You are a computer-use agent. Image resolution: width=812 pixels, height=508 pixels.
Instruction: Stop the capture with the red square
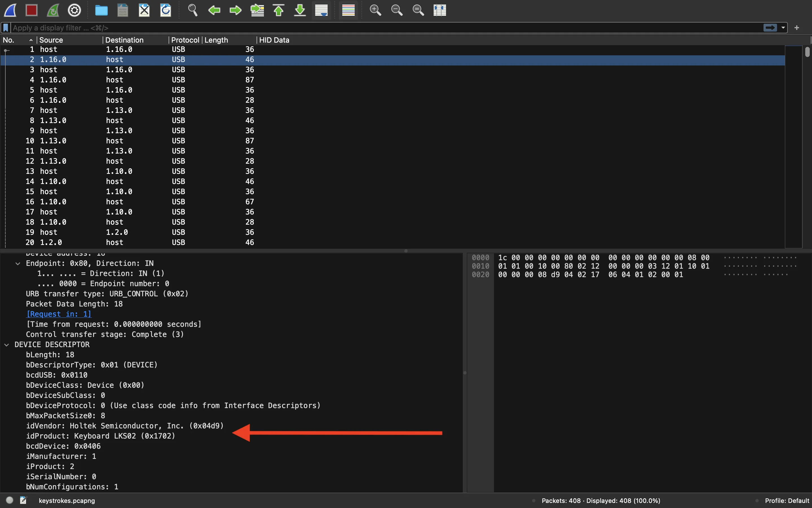32,10
